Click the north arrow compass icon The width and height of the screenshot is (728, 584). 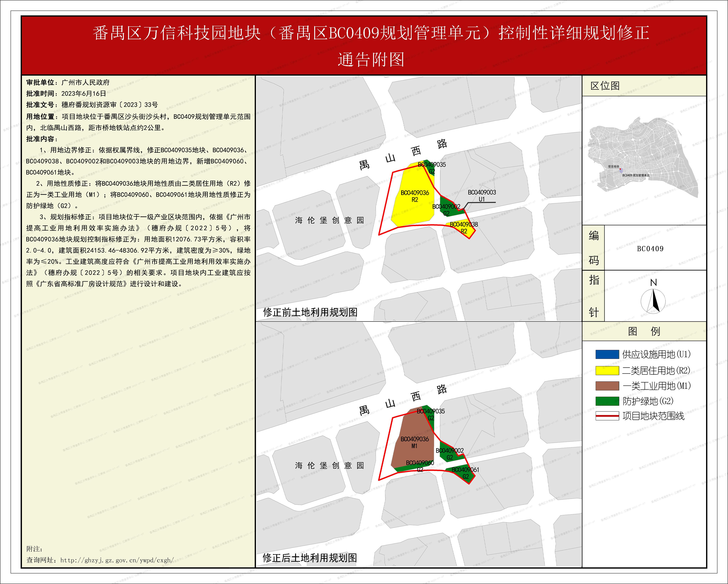click(653, 301)
